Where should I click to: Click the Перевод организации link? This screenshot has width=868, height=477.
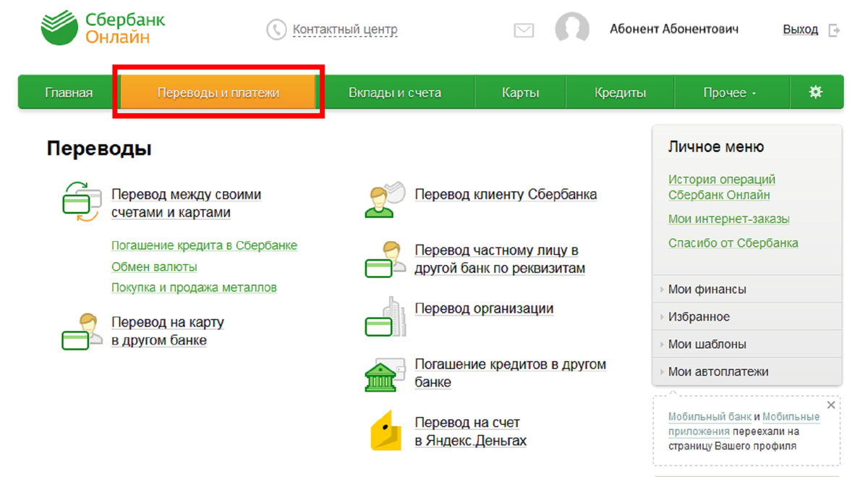(x=484, y=308)
